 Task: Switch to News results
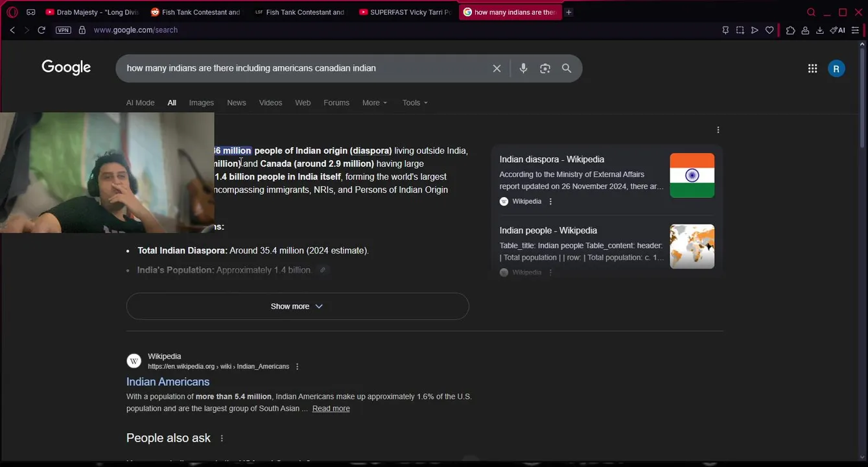coord(237,102)
